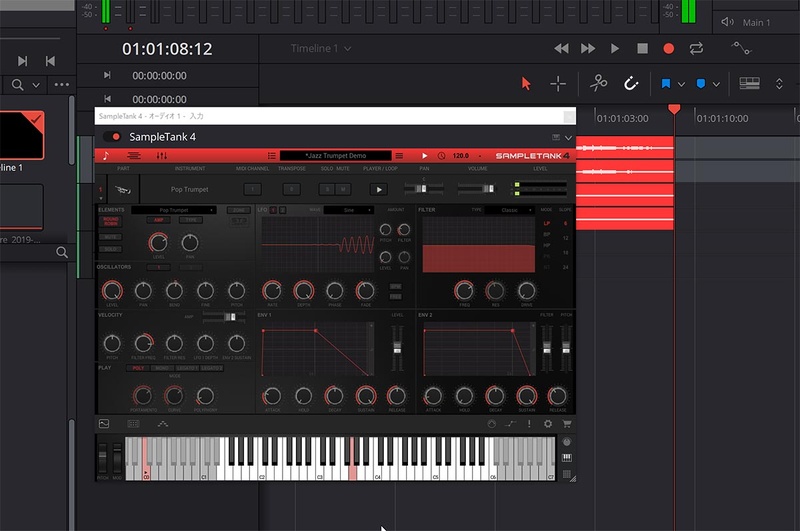The width and height of the screenshot is (800, 531).
Task: Select the scissors razor tool
Action: [598, 83]
